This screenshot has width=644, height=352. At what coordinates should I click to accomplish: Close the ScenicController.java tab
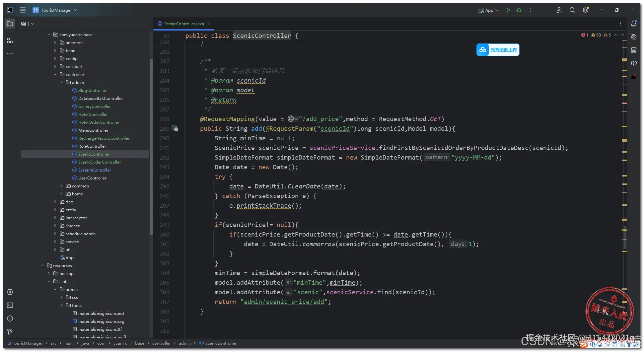pos(209,24)
